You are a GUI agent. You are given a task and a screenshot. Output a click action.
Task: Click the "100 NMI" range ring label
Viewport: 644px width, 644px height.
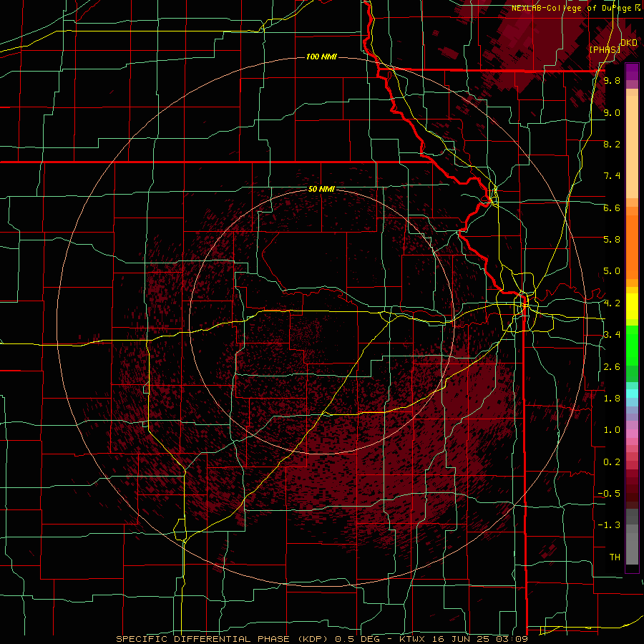[321, 57]
